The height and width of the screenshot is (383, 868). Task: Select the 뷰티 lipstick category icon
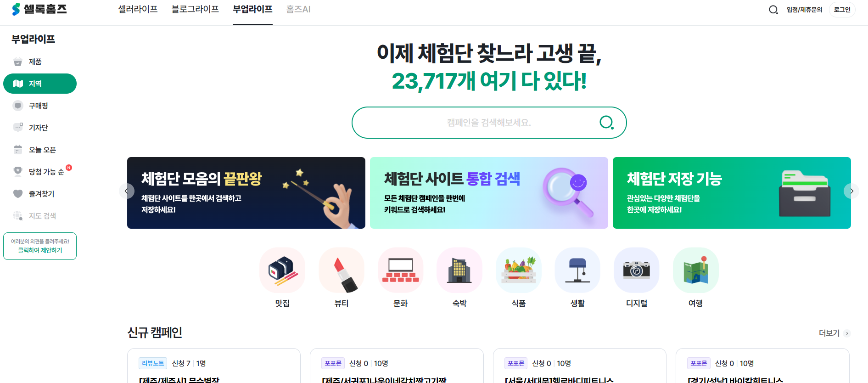click(x=342, y=270)
